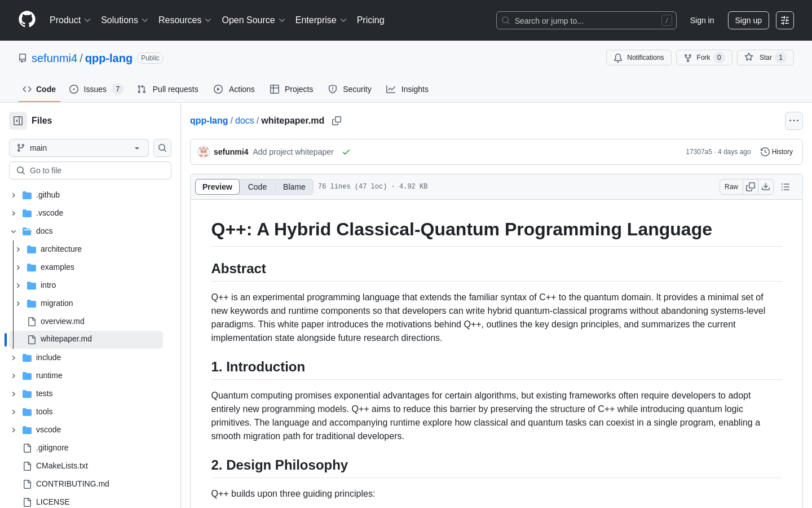Open the Solutions menu
The width and height of the screenshot is (812, 508).
click(x=125, y=20)
